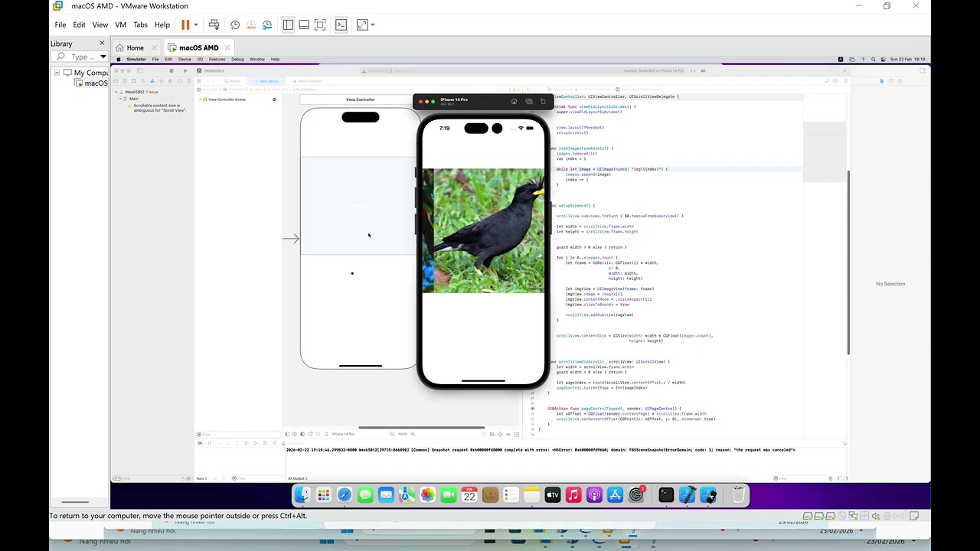Close the VMware Library panel
Image resolution: width=980 pixels, height=551 pixels.
[x=102, y=43]
